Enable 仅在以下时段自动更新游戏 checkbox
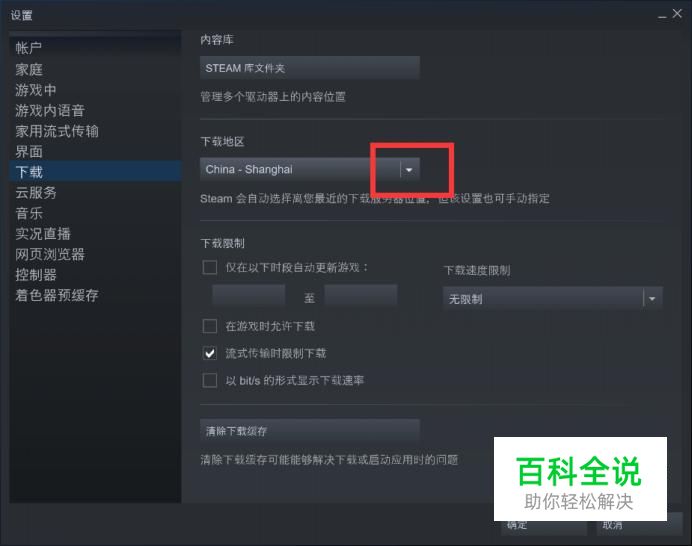 pyautogui.click(x=210, y=267)
